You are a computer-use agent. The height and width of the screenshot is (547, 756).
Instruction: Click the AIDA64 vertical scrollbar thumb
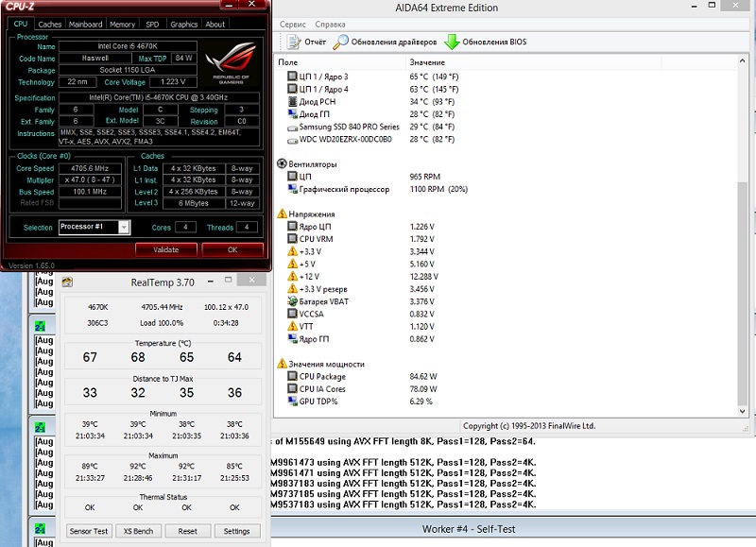742,294
